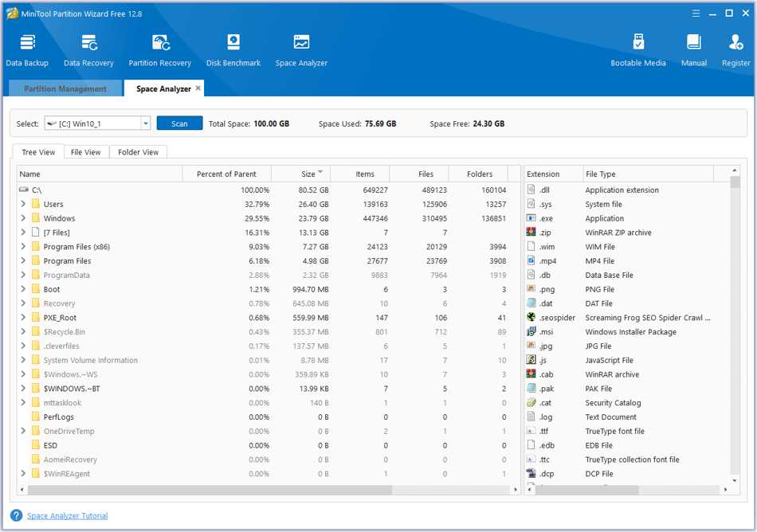
Task: Open the drive Select dropdown
Action: (x=145, y=123)
